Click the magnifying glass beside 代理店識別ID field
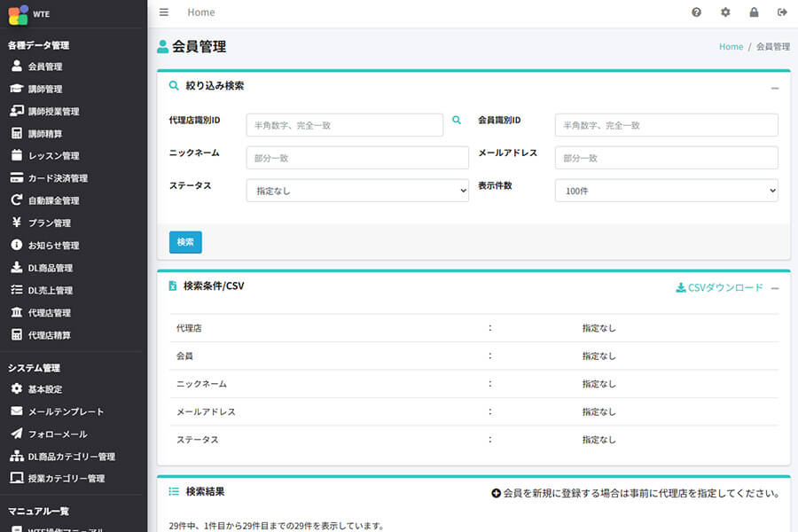 pos(457,119)
